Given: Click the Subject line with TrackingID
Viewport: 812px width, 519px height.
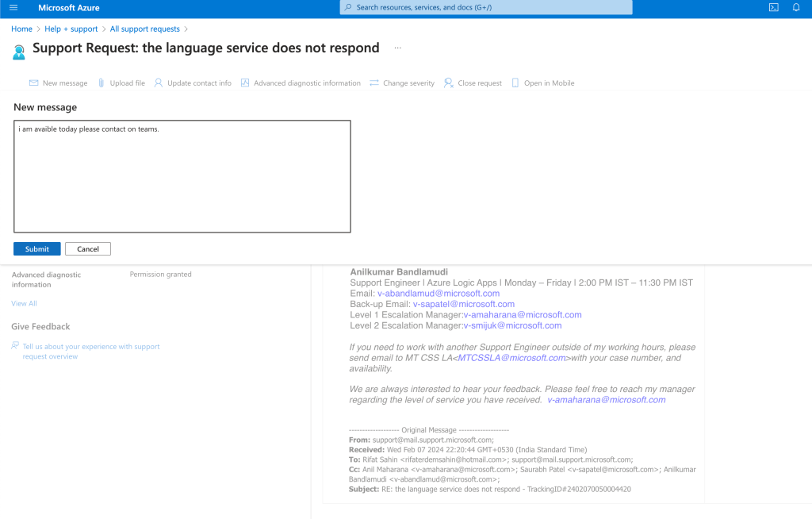Looking at the screenshot, I should (490, 489).
